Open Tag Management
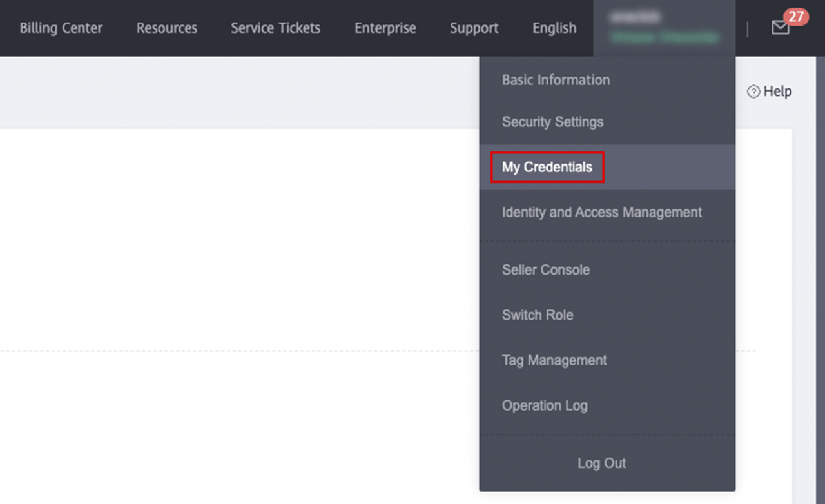This screenshot has width=825, height=504. click(x=554, y=360)
